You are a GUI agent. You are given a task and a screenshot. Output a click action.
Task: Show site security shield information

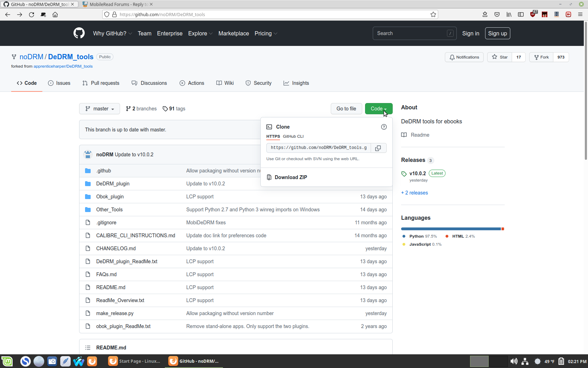(x=107, y=14)
